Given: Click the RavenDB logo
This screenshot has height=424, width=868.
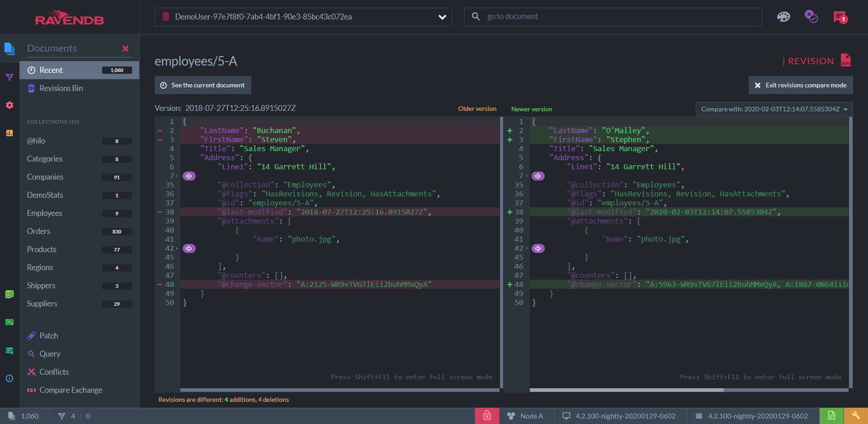Looking at the screenshot, I should pyautogui.click(x=69, y=18).
